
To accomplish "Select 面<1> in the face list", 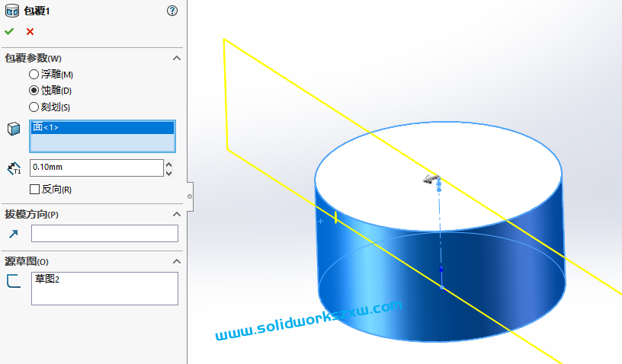I will pos(102,128).
